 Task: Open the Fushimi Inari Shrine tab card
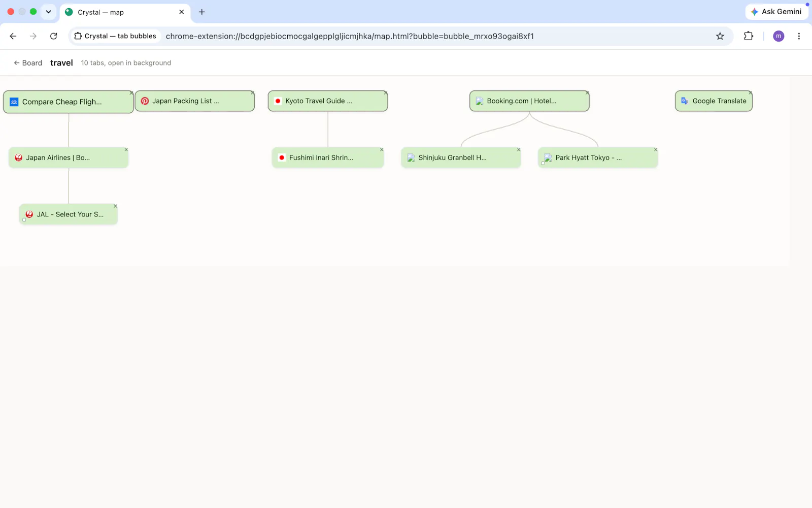point(328,157)
